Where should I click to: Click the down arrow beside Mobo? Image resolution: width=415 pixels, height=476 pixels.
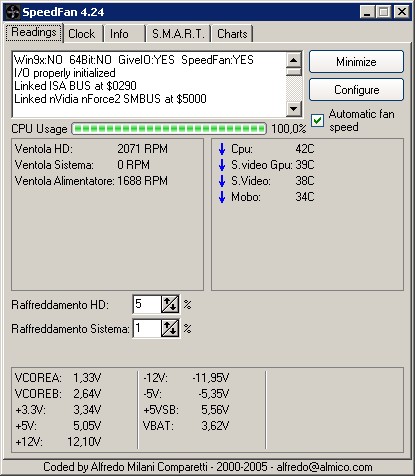tap(222, 197)
